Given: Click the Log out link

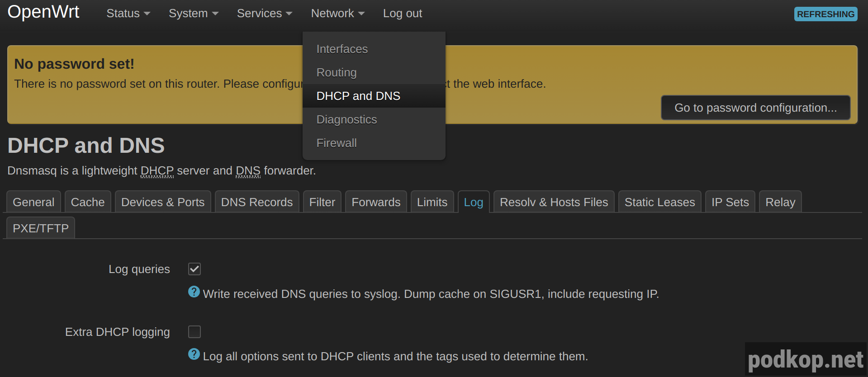Looking at the screenshot, I should 403,14.
